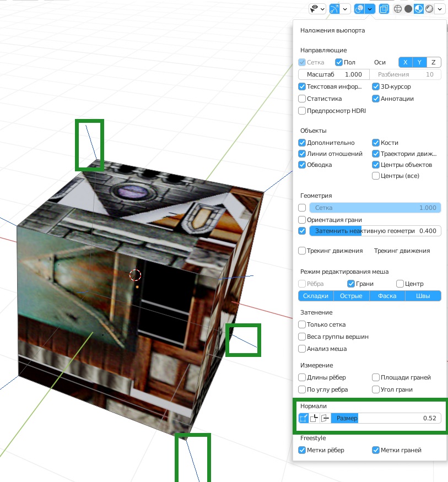Toggle split normals display icon
The width and height of the screenshot is (448, 482).
coord(314,418)
